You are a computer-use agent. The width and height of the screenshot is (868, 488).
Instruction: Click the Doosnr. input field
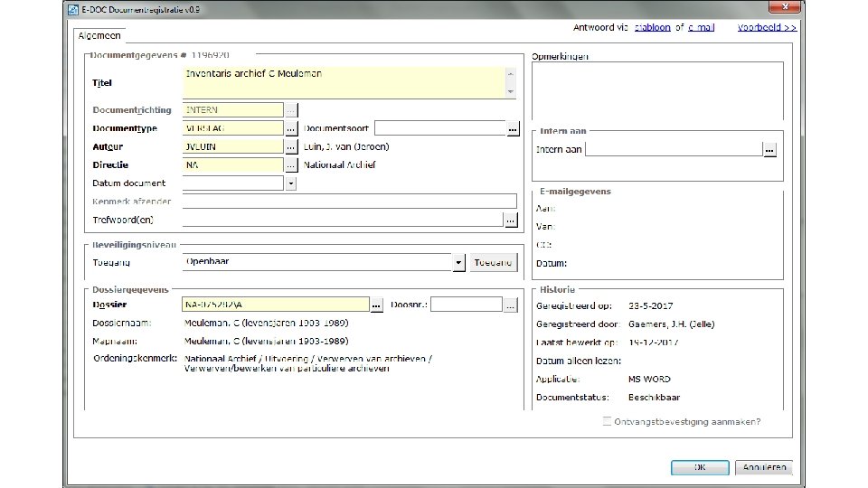click(x=467, y=305)
